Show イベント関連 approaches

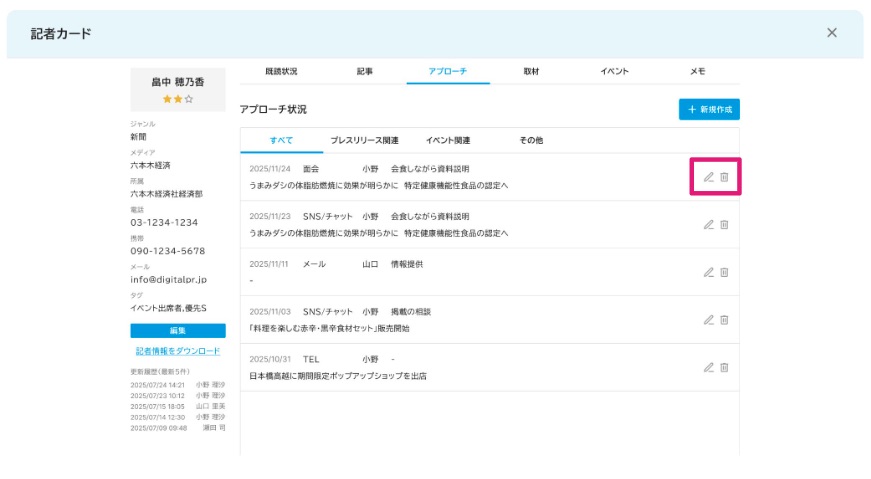tap(447, 141)
